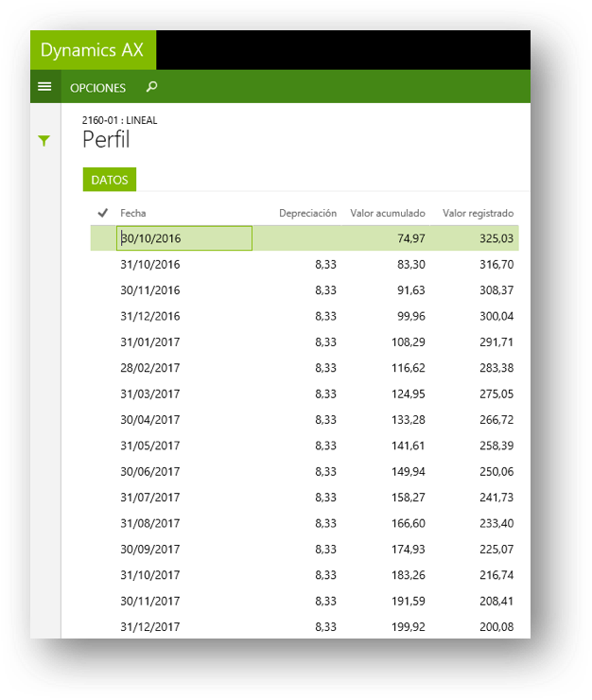Click registered value 266,72
The width and height of the screenshot is (592, 700).
496,420
